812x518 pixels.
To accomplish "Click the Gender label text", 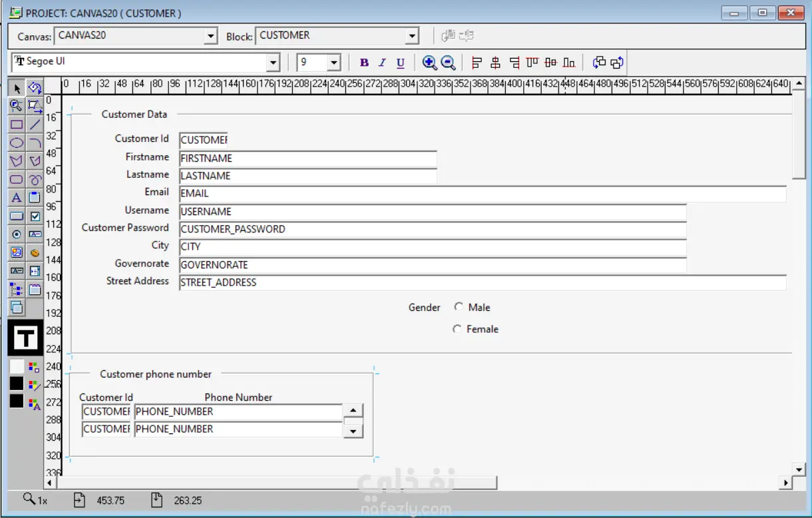I will click(425, 308).
